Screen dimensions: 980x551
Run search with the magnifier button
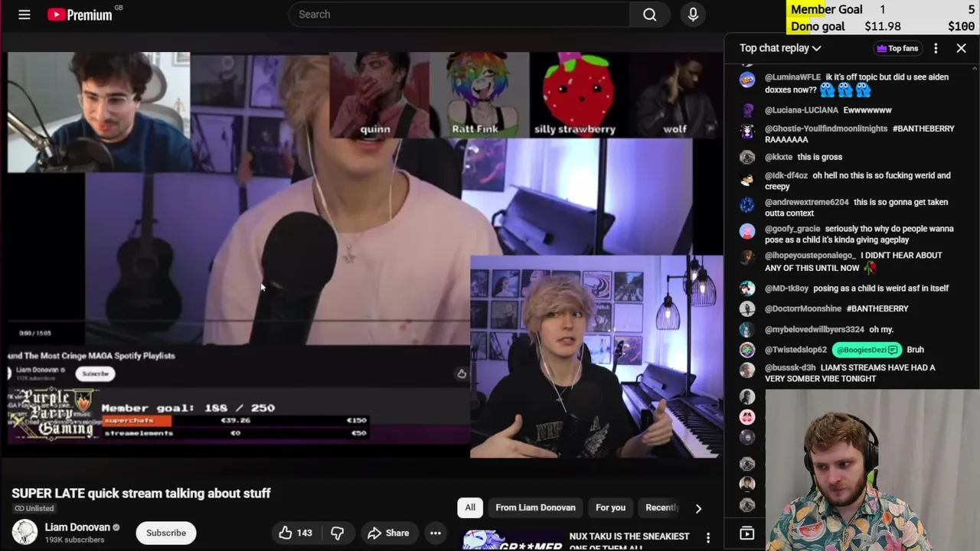pos(650,15)
